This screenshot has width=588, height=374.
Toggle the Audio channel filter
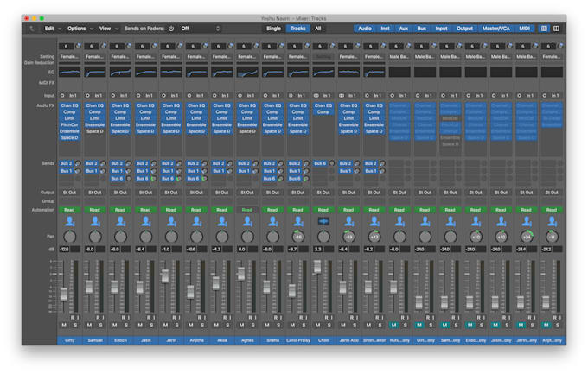(x=365, y=29)
